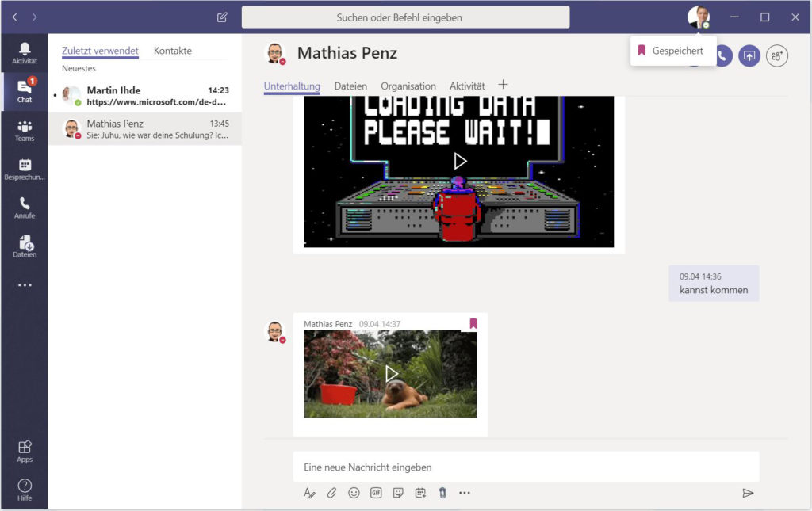Open more compose options ellipsis
The height and width of the screenshot is (511, 812).
465,493
